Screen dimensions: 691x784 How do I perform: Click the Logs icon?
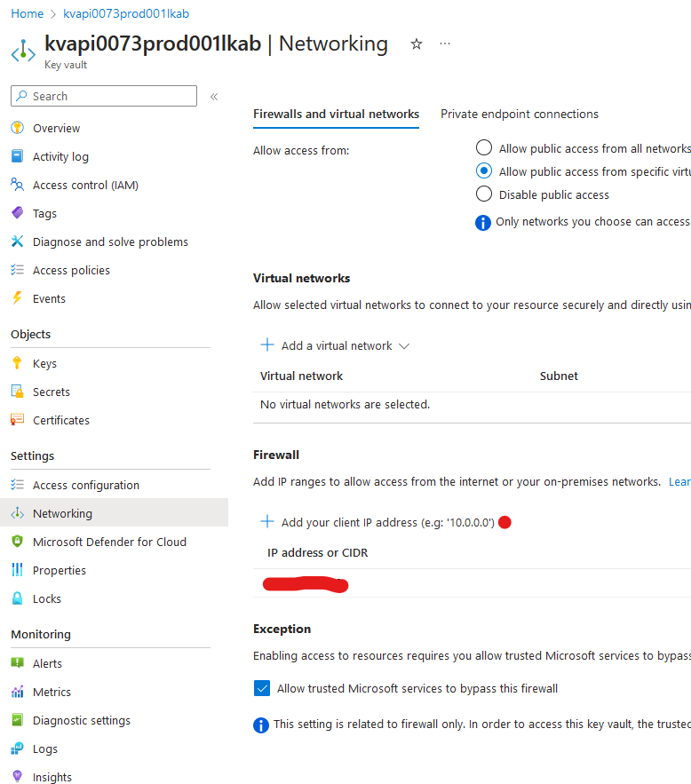click(18, 748)
